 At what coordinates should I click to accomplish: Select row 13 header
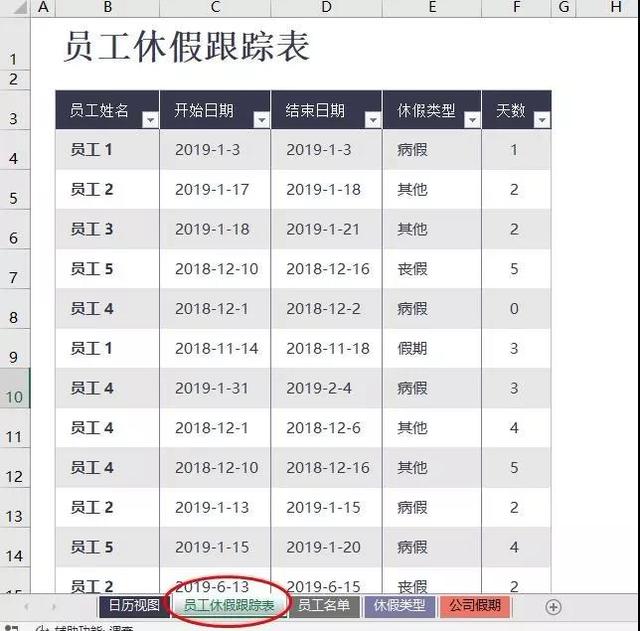(15, 507)
